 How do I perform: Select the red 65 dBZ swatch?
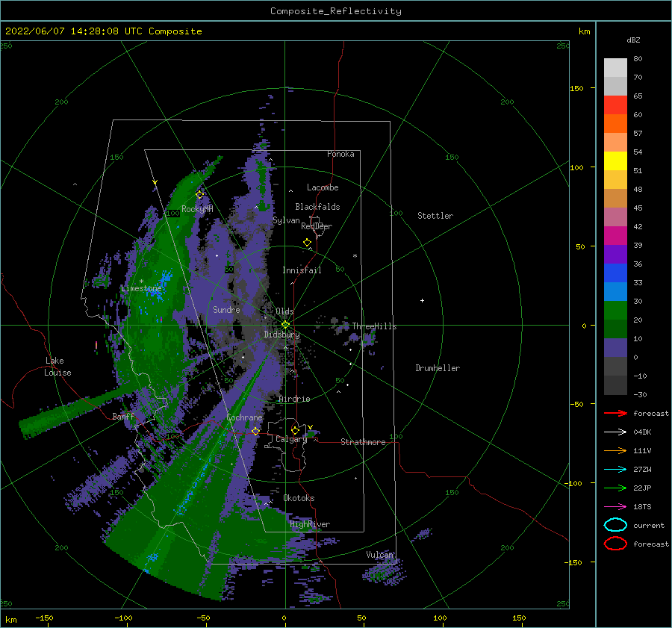[615, 105]
